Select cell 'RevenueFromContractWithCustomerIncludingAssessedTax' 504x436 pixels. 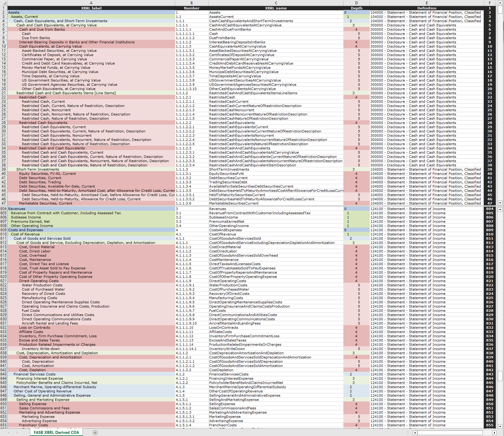pyautogui.click(x=276, y=213)
